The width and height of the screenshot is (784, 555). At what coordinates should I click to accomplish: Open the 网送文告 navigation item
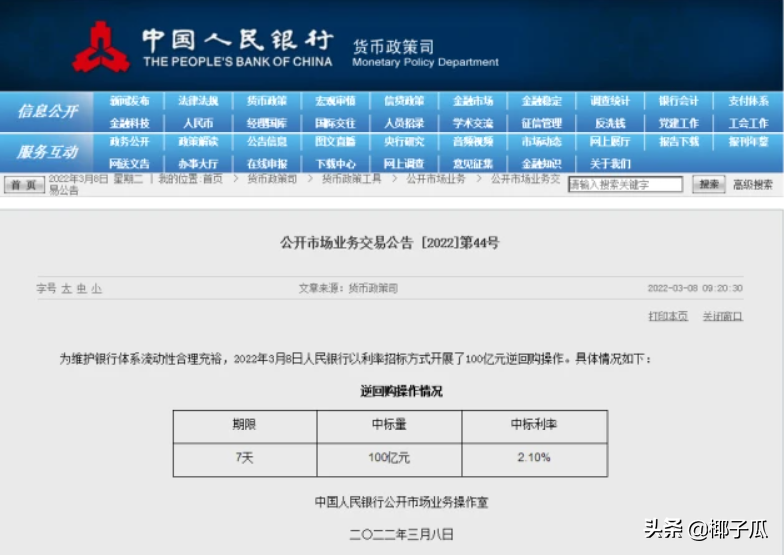point(130,164)
